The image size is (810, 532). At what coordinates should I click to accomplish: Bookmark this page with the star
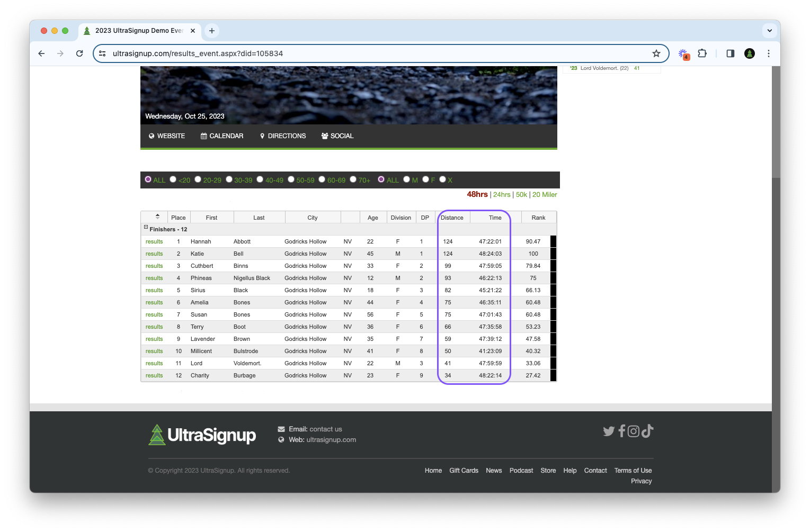(x=656, y=53)
